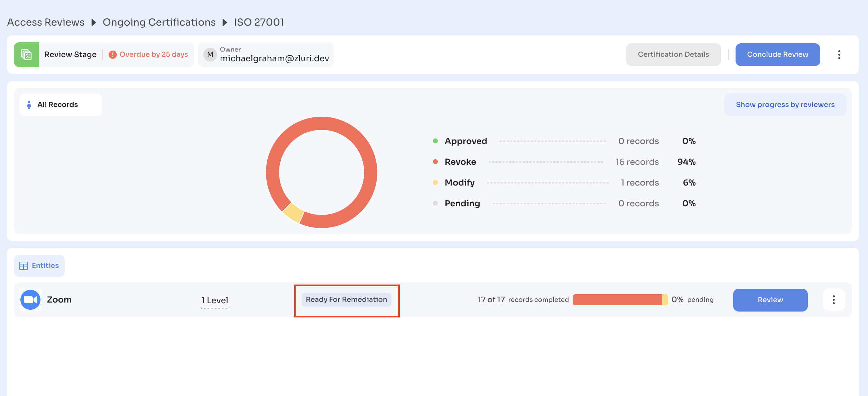Click Review button for Zoom entity
Screen dimensions: 868x396
[770, 300]
